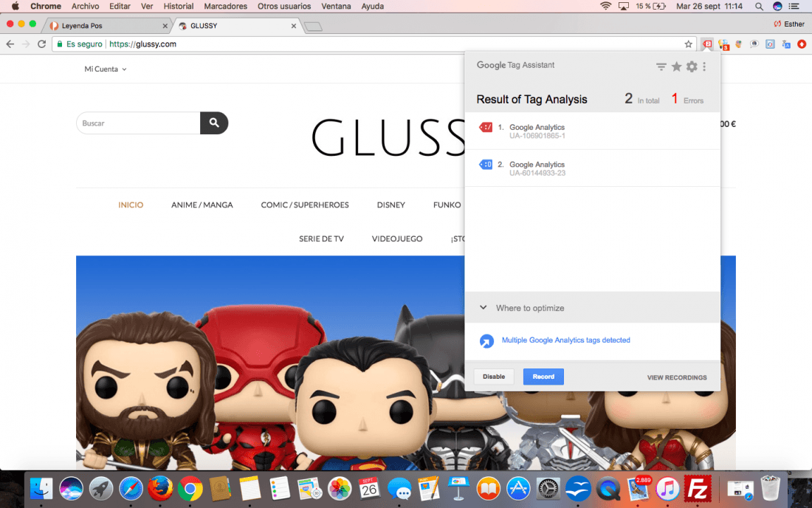Image resolution: width=812 pixels, height=508 pixels.
Task: Select the GLUSSY browser tab
Action: click(237, 25)
